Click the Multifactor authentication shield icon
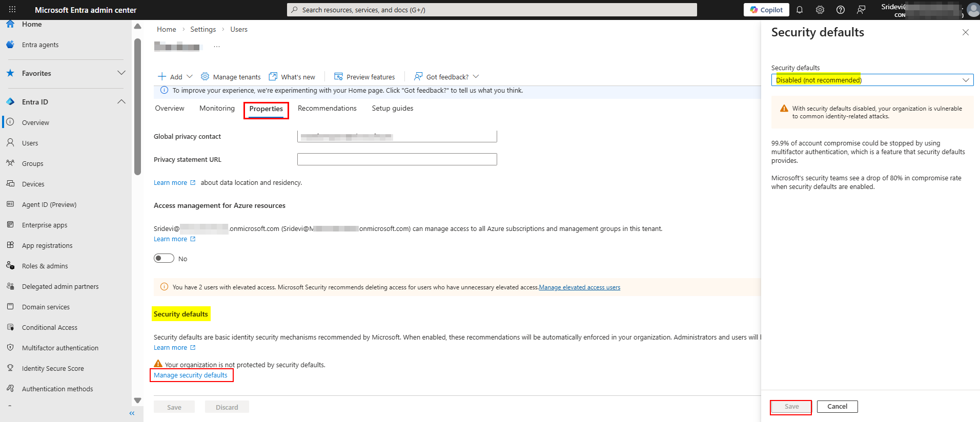Screen dimensions: 980x422 (10, 348)
